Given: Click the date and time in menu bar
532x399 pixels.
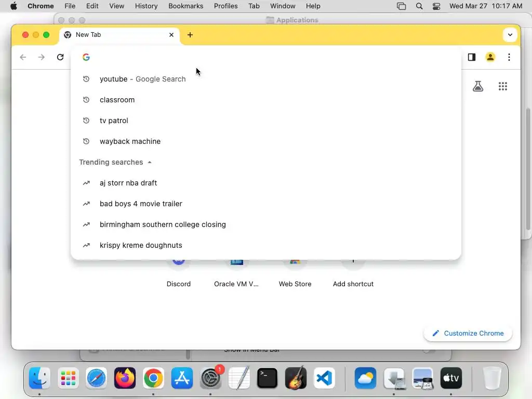Looking at the screenshot, I should [486, 6].
